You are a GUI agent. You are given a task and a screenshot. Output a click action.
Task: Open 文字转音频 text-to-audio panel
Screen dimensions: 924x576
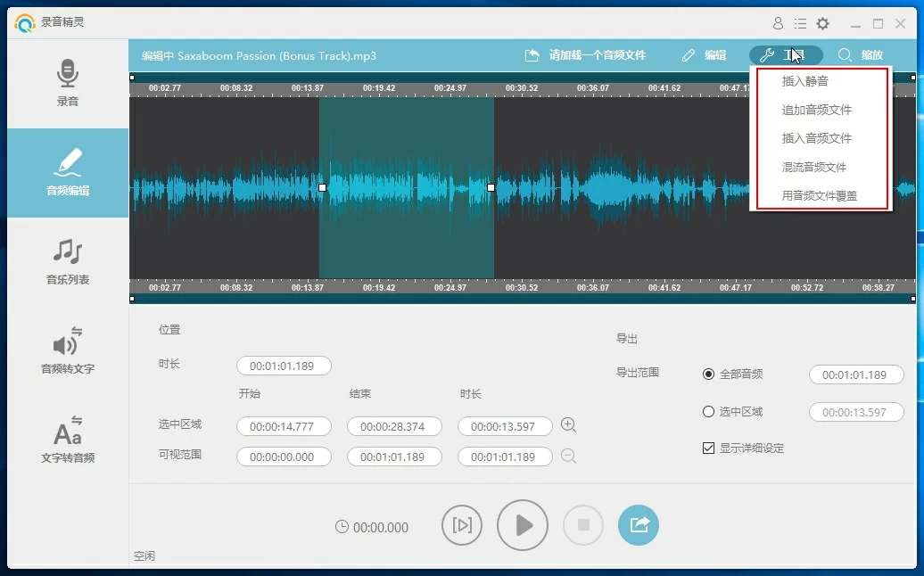coord(68,440)
